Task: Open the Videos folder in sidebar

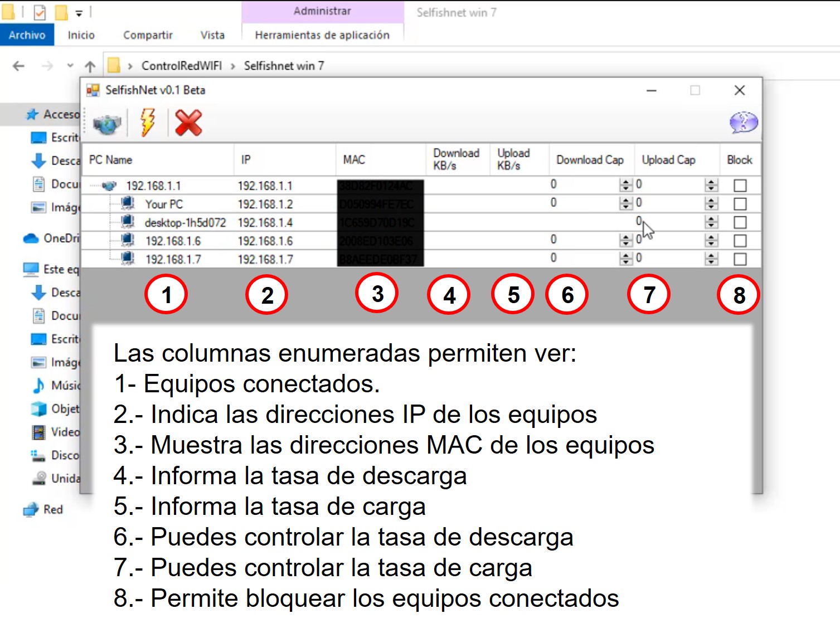Action: pyautogui.click(x=56, y=432)
